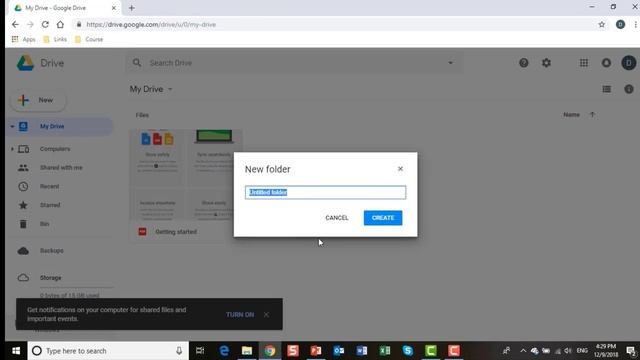Open a new browser tab
The height and width of the screenshot is (360, 640).
(x=131, y=8)
